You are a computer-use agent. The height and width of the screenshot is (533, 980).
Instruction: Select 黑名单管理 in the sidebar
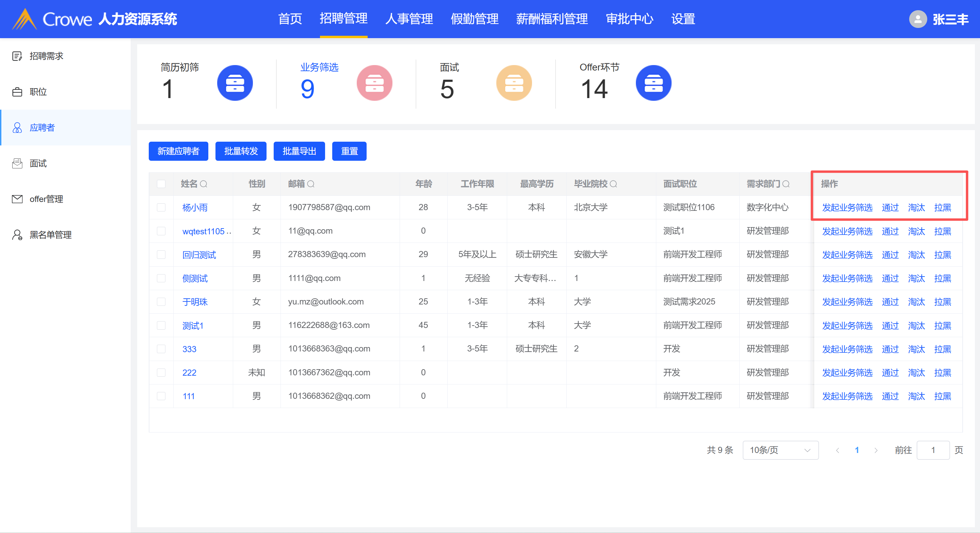(x=50, y=235)
